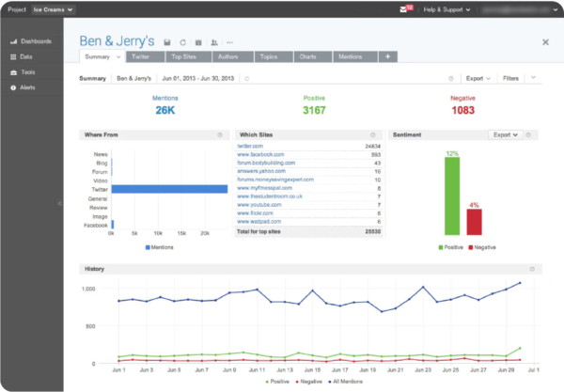Click the 1083 Negative count
This screenshot has width=564, height=392.
(x=462, y=110)
